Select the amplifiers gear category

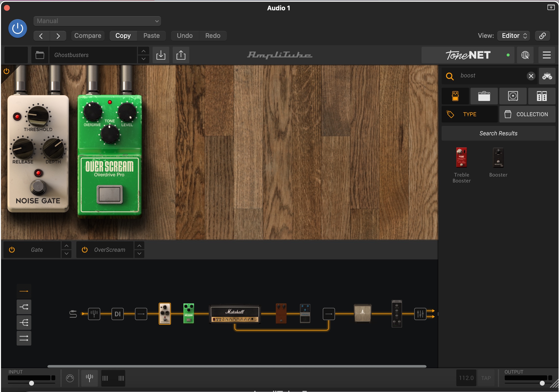[484, 96]
